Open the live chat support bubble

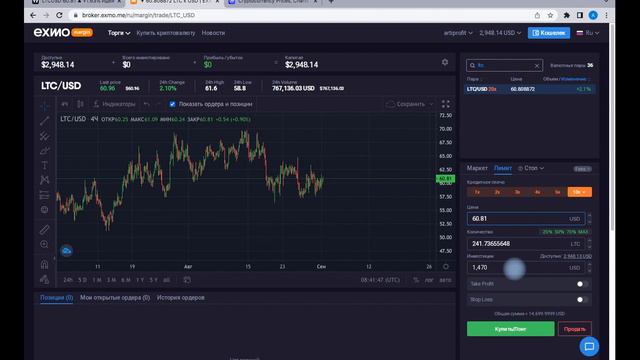[589, 347]
